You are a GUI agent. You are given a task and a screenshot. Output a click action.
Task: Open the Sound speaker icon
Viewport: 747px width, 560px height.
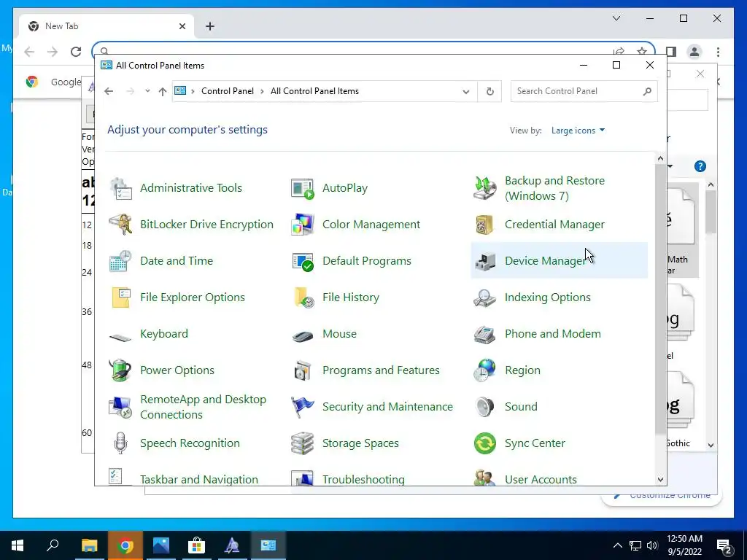485,407
